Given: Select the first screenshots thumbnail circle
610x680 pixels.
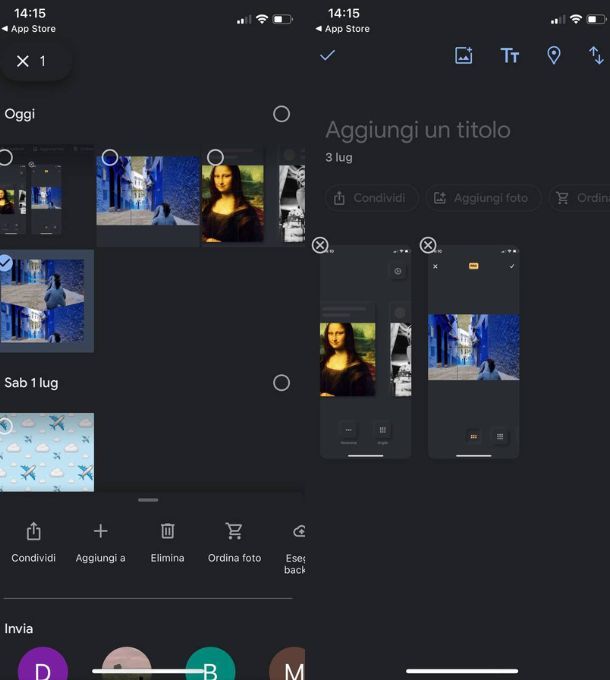Looking at the screenshot, I should (5, 157).
